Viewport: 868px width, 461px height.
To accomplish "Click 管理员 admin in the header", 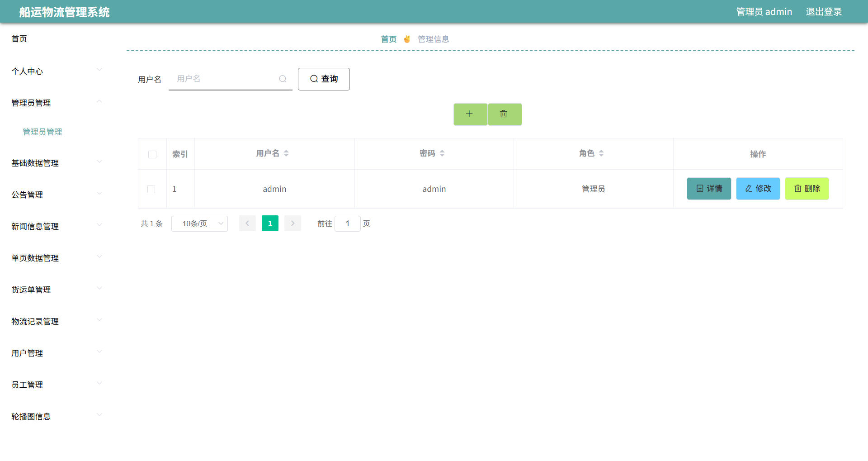I will (x=764, y=12).
